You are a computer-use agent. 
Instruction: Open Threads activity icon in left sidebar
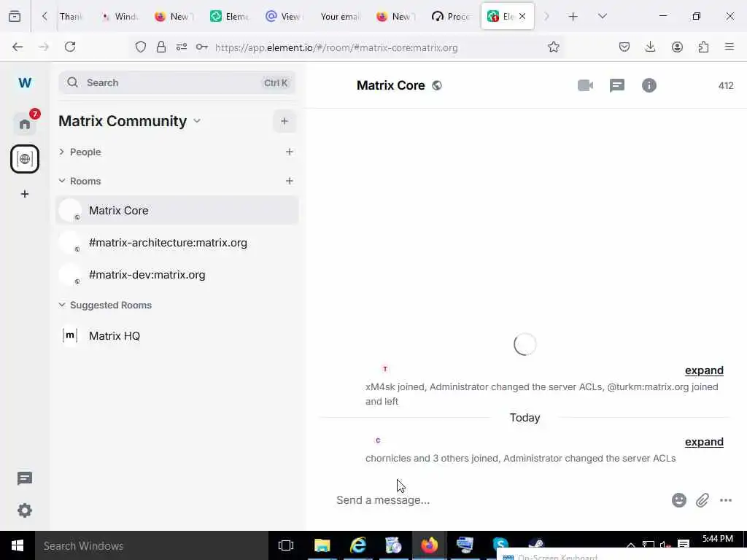(x=25, y=478)
